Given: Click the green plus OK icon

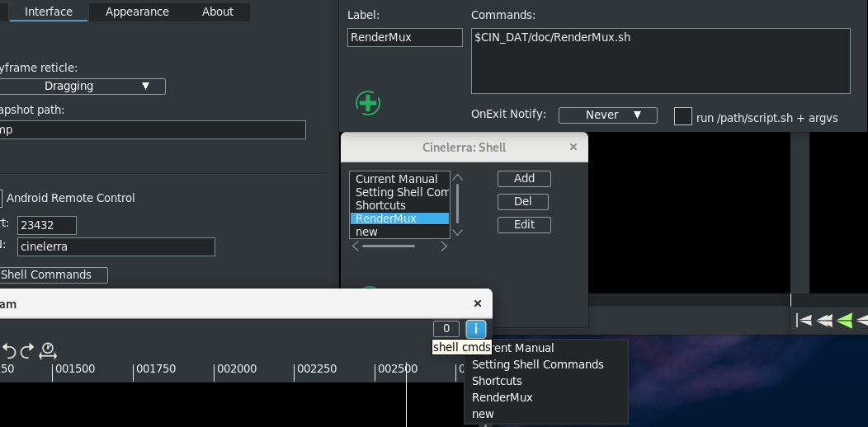Looking at the screenshot, I should click(368, 103).
